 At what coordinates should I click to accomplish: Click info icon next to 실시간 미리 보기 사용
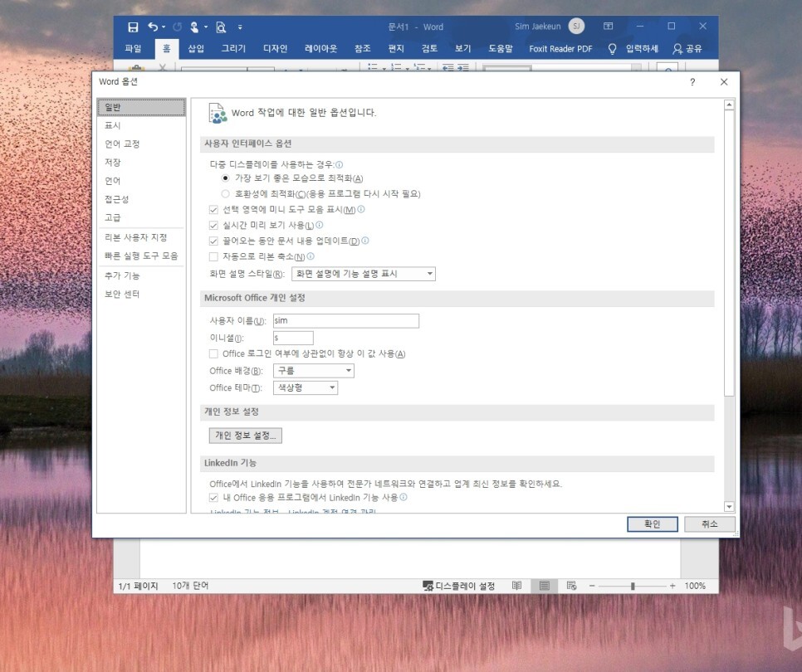click(x=319, y=225)
